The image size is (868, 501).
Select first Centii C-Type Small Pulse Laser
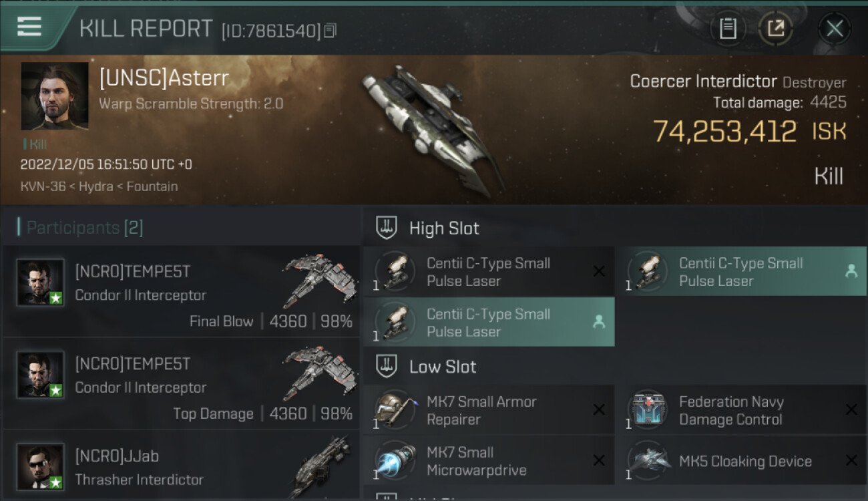pyautogui.click(x=488, y=271)
